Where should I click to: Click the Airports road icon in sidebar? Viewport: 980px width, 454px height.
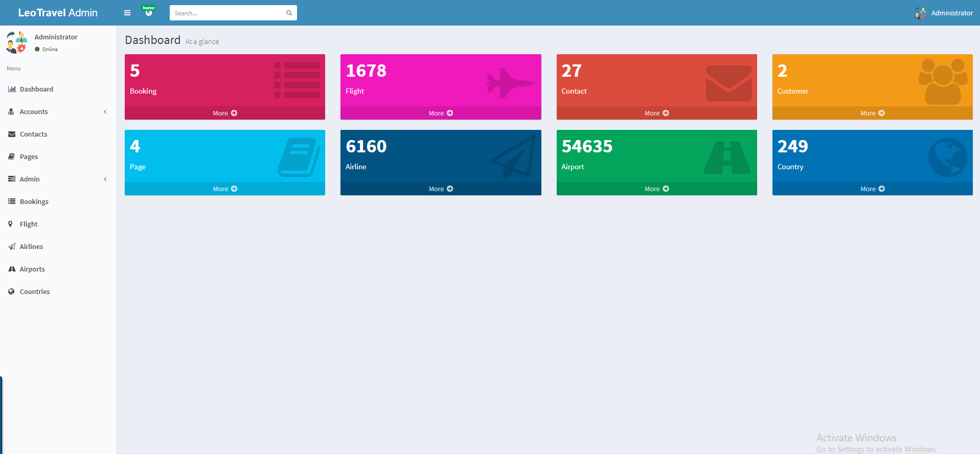pyautogui.click(x=12, y=269)
